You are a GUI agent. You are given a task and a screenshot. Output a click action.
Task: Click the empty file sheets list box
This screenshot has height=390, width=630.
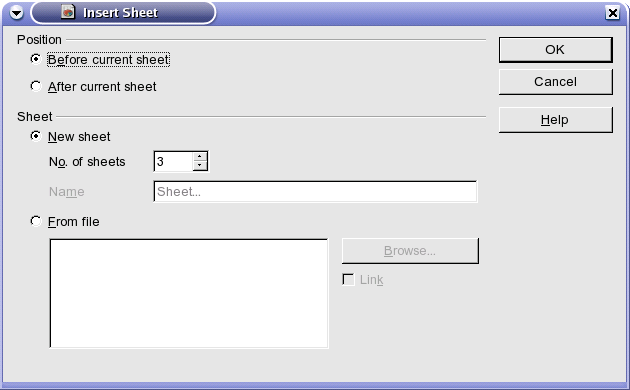tap(189, 293)
